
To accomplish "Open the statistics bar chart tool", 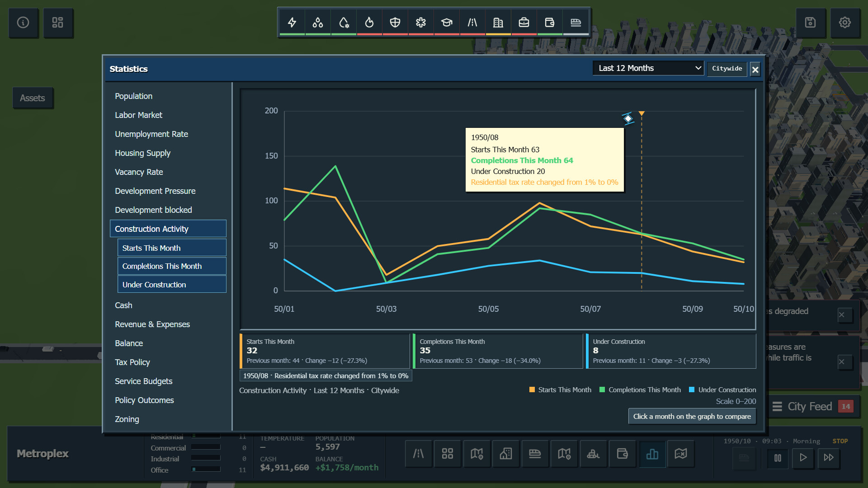I will pos(652,454).
